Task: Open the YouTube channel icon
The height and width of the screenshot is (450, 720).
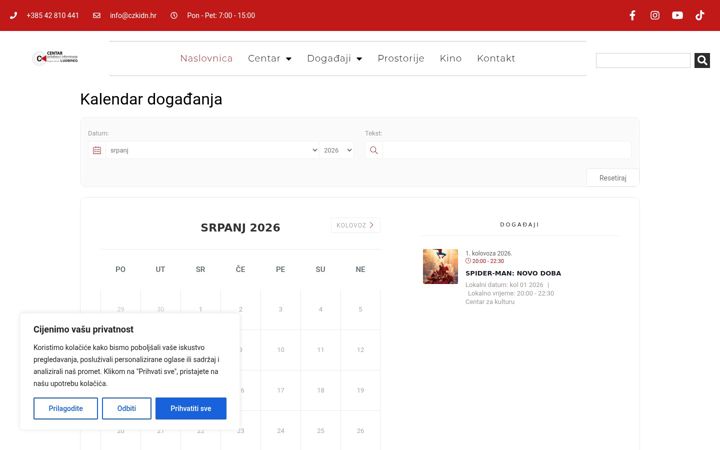Action: [x=677, y=16]
